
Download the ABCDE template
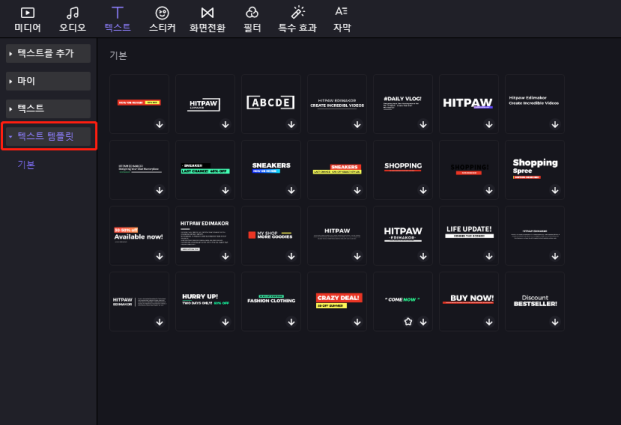291,124
